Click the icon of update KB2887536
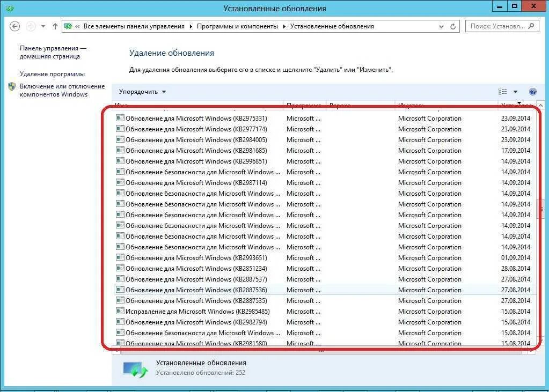Image resolution: width=549 pixels, height=392 pixels. click(x=120, y=290)
